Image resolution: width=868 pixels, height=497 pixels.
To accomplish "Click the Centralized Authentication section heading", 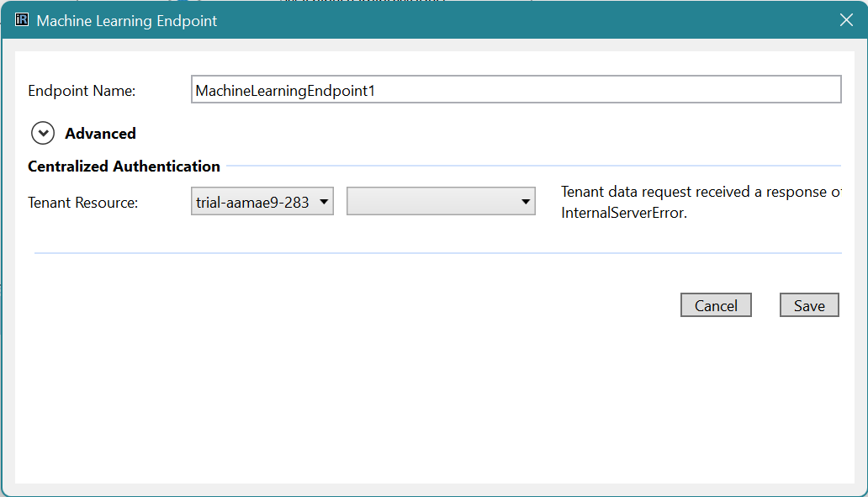I will 123,166.
